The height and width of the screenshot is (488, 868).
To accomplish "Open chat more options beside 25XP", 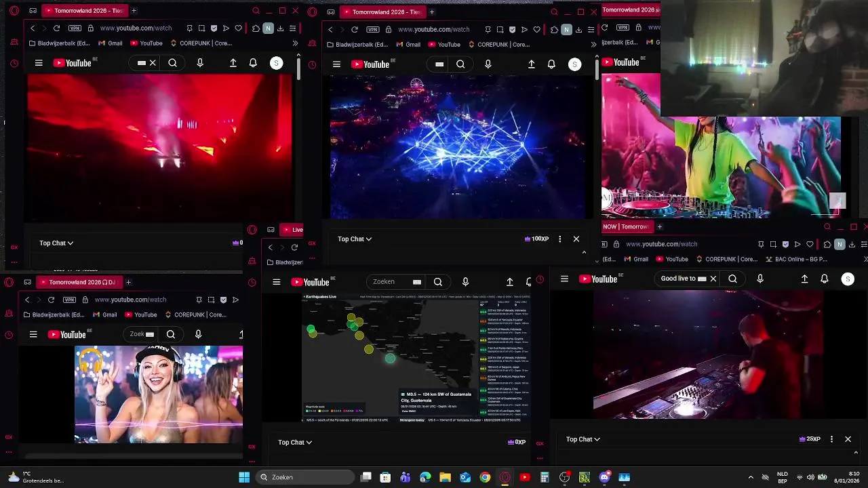I will (x=831, y=439).
